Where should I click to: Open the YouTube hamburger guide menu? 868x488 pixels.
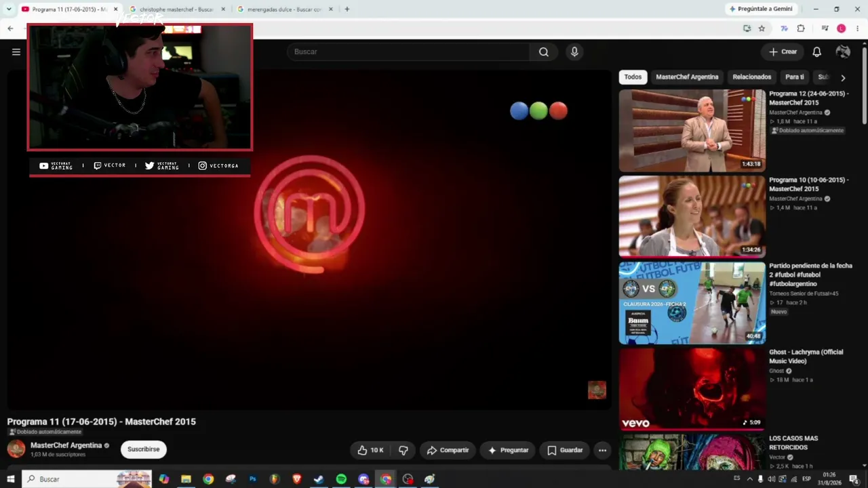coord(16,52)
